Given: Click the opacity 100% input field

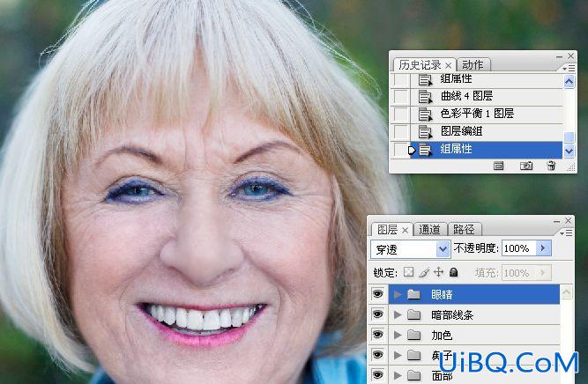Looking at the screenshot, I should [519, 248].
